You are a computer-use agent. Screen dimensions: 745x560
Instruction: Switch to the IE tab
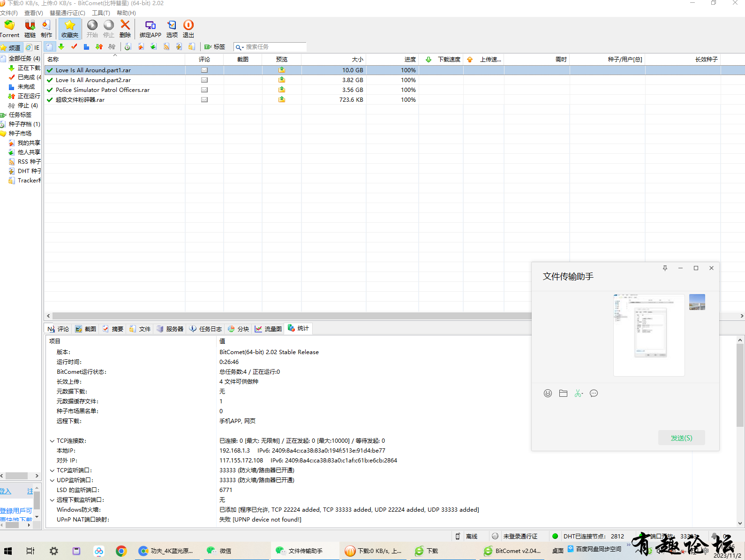[x=33, y=47]
